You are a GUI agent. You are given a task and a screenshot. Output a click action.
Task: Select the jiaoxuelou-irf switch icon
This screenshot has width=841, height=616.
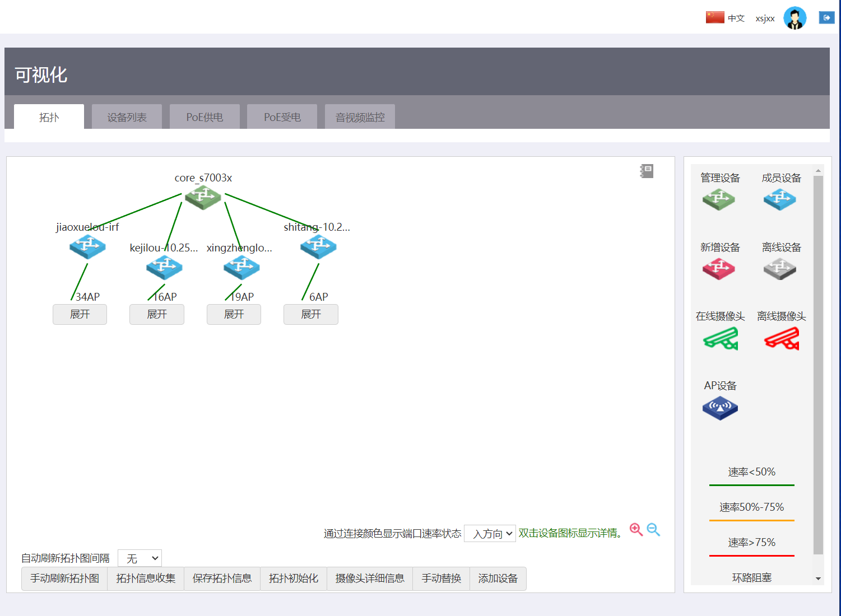coord(87,247)
